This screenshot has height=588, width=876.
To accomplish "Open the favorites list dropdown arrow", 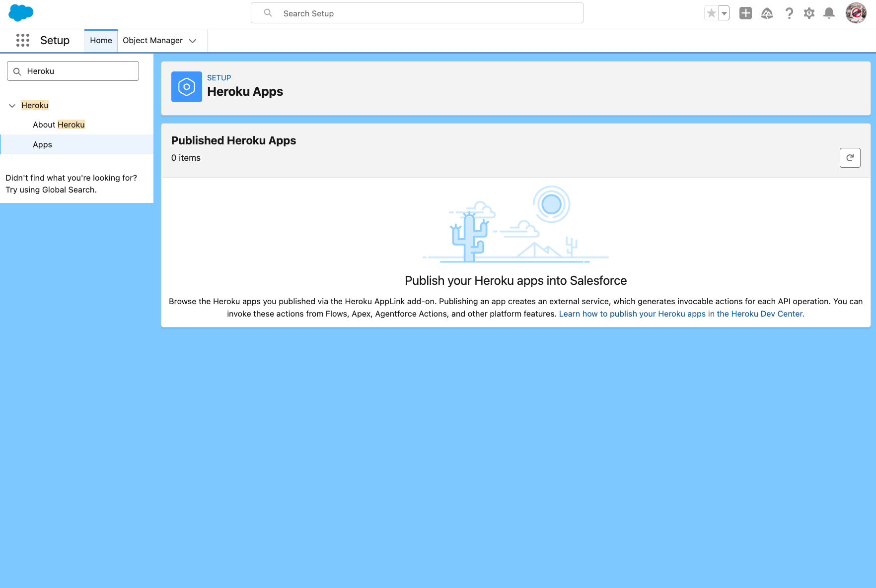I will click(x=724, y=12).
